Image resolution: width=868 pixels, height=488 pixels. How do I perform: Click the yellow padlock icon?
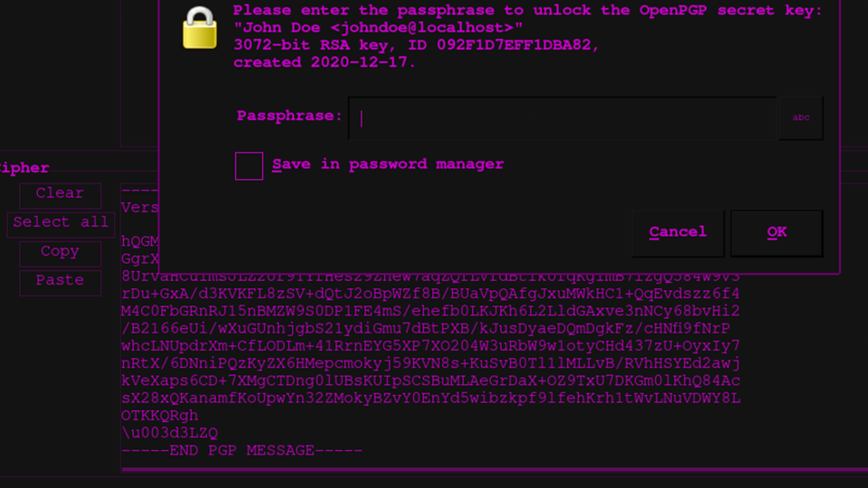(x=200, y=29)
